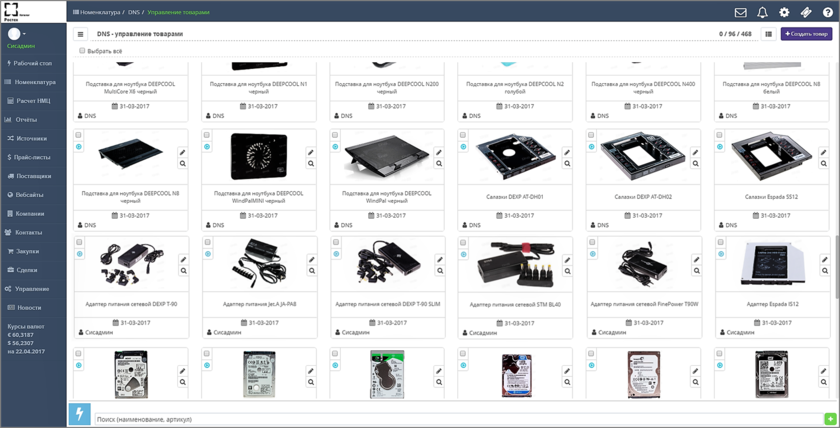Open the mail envelope icon in header
This screenshot has width=840, height=428.
[x=740, y=13]
